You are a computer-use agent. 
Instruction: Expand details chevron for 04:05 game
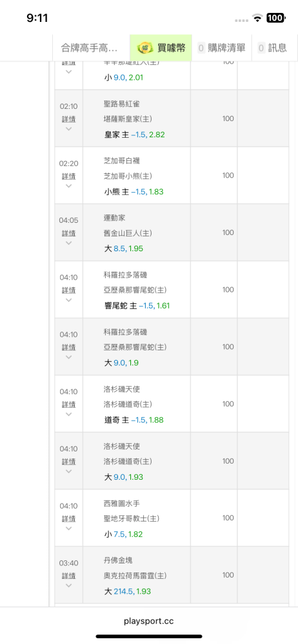(x=69, y=243)
